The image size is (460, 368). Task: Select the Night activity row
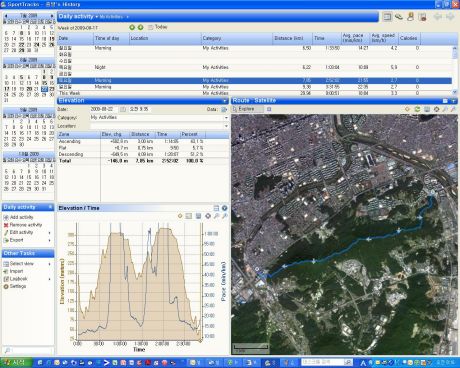tap(255, 67)
